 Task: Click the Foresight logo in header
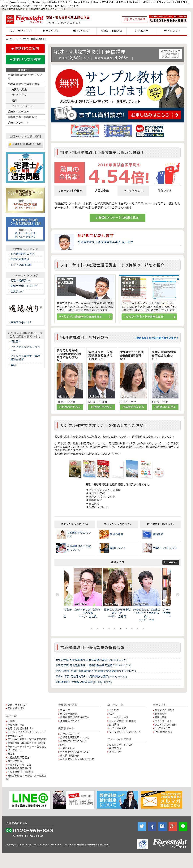[x=29, y=19]
